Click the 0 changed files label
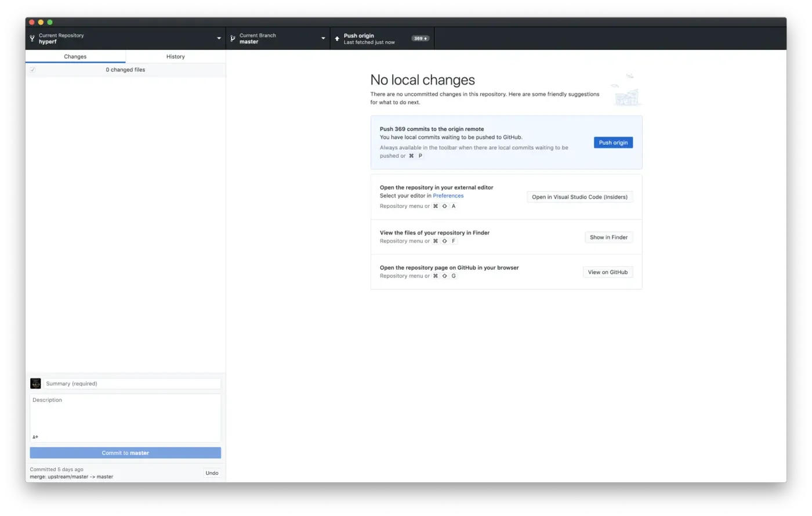The width and height of the screenshot is (812, 516). pyautogui.click(x=125, y=70)
